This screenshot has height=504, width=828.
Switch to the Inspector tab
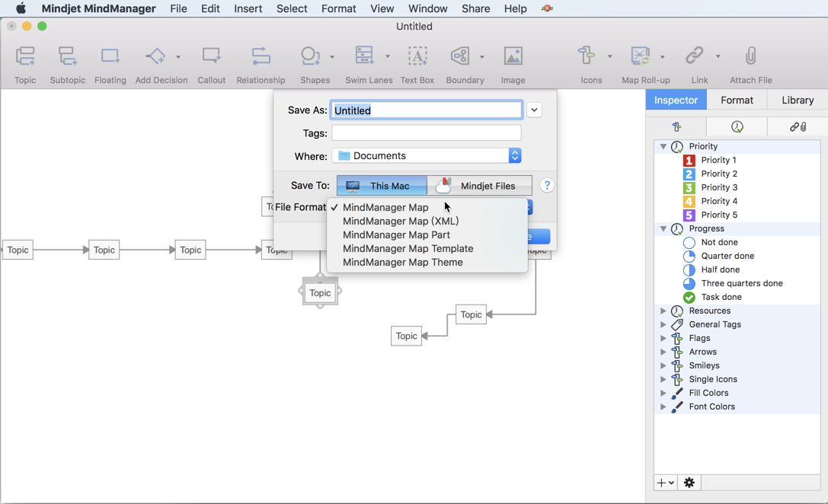tap(676, 100)
